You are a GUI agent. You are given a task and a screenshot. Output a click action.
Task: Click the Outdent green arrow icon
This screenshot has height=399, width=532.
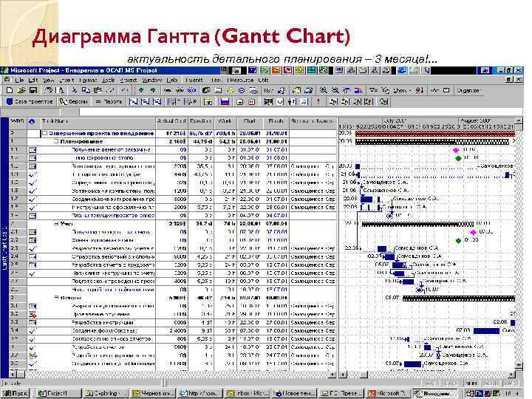(141, 90)
